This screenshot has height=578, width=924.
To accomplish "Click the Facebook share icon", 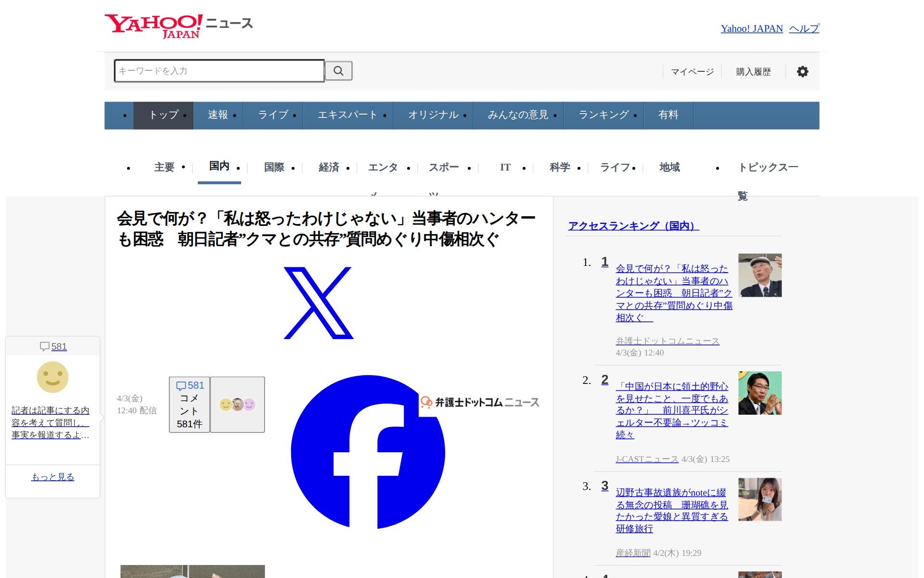I will point(368,452).
